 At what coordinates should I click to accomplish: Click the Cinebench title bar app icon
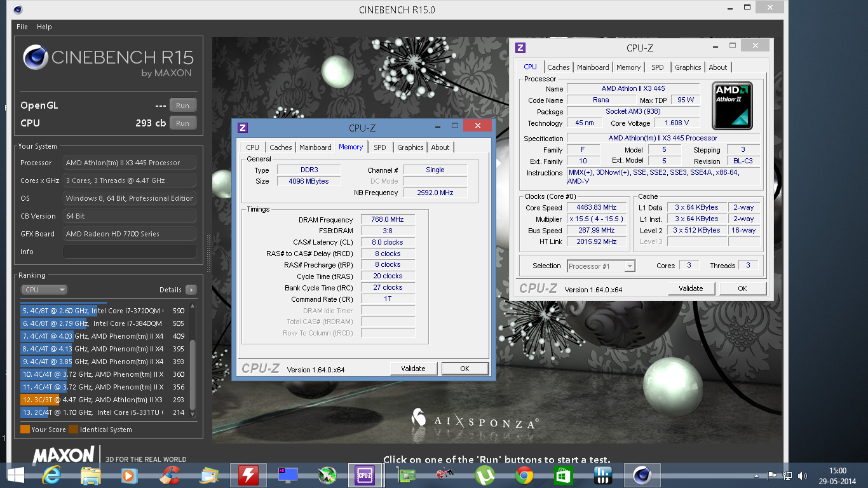click(17, 10)
